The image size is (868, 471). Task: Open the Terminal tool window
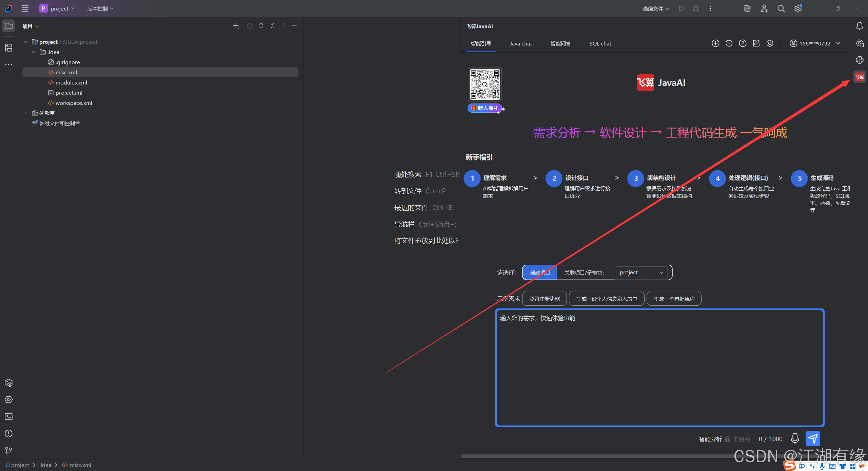[8, 417]
